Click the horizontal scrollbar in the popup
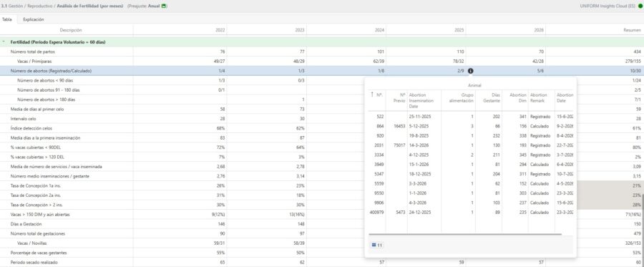The height and width of the screenshot is (267, 644). click(464, 234)
